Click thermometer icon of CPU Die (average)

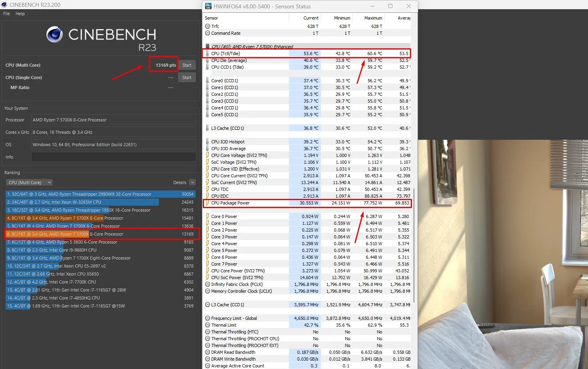coord(208,60)
